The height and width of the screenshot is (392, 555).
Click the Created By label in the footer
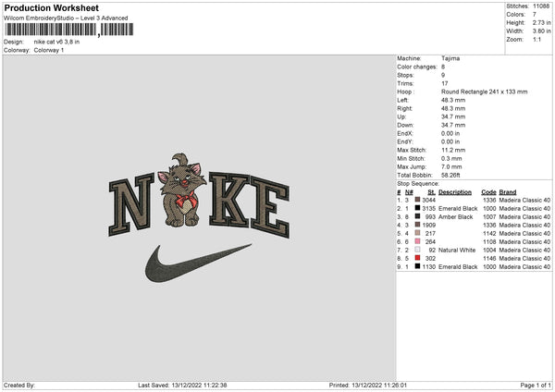19,385
